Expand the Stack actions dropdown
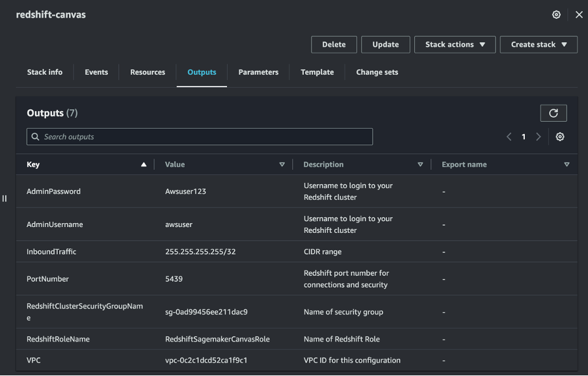This screenshot has height=376, width=588. (x=455, y=44)
